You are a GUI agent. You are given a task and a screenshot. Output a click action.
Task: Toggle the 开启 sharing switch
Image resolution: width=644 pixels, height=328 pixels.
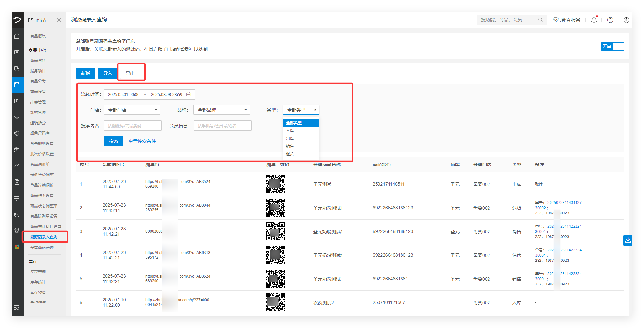point(612,46)
